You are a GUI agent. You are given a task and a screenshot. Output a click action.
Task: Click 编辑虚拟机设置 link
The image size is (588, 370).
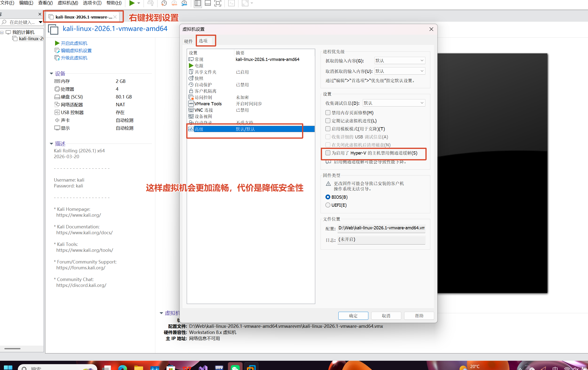[x=76, y=50]
